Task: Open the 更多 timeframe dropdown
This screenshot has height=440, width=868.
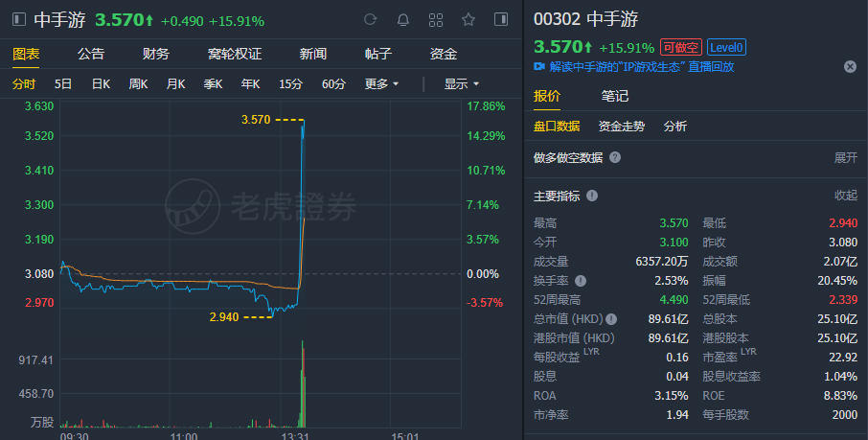Action: click(381, 83)
